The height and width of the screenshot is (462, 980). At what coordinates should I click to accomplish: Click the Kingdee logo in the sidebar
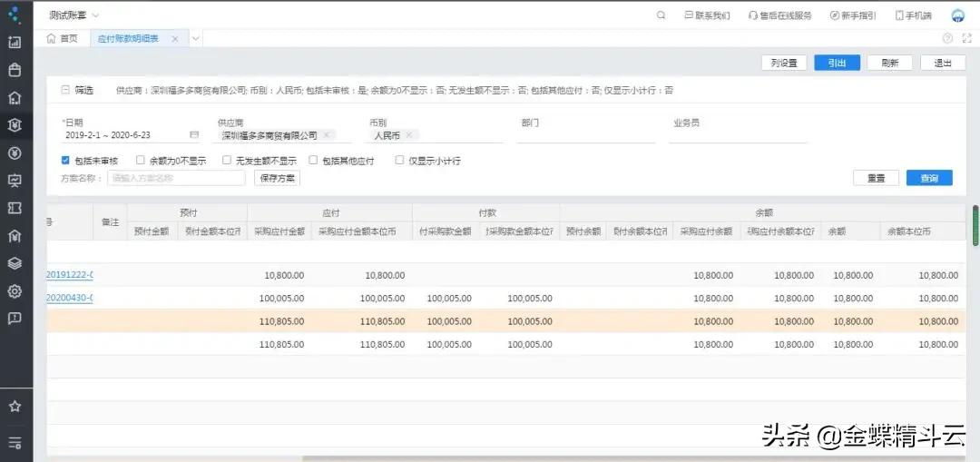point(15,15)
